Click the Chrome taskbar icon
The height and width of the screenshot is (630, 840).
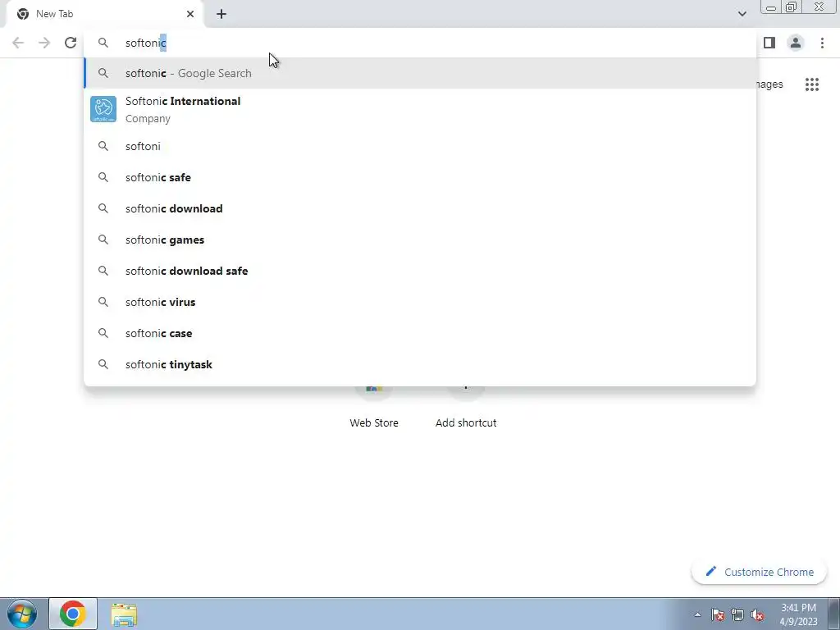point(73,614)
